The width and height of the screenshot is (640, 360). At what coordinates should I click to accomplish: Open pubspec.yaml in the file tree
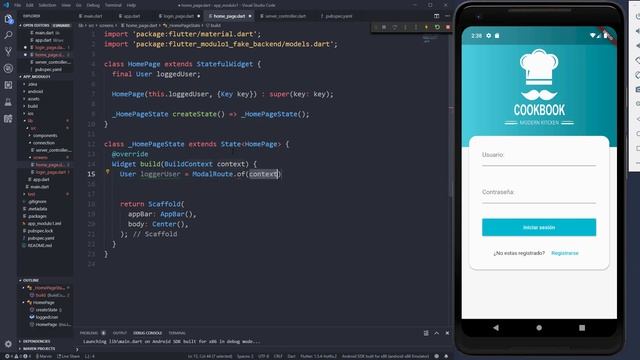[41, 238]
